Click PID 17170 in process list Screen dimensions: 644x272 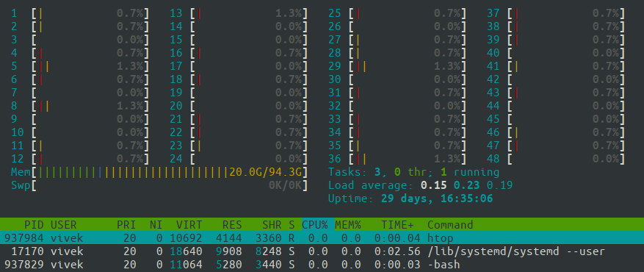27,251
